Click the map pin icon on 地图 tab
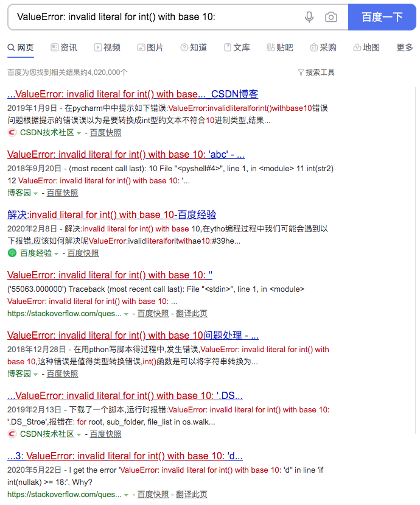 357,48
